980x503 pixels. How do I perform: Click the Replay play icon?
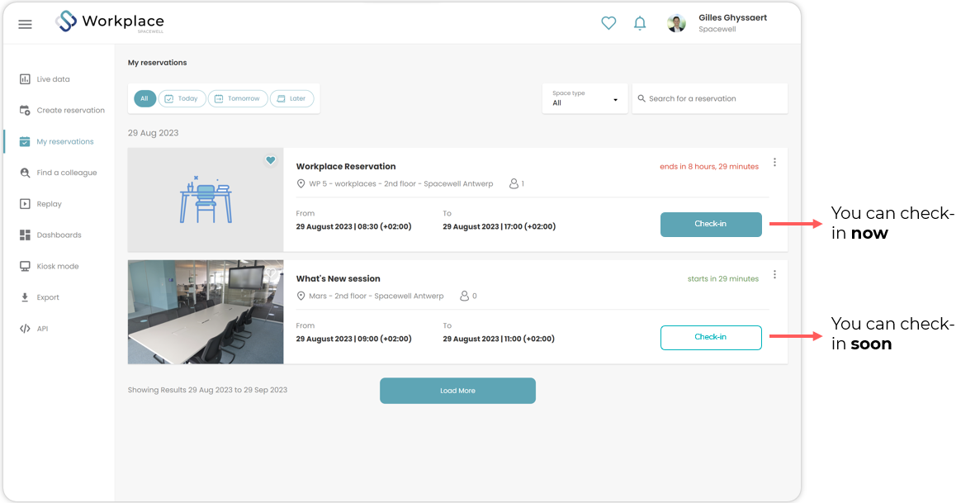coord(25,204)
